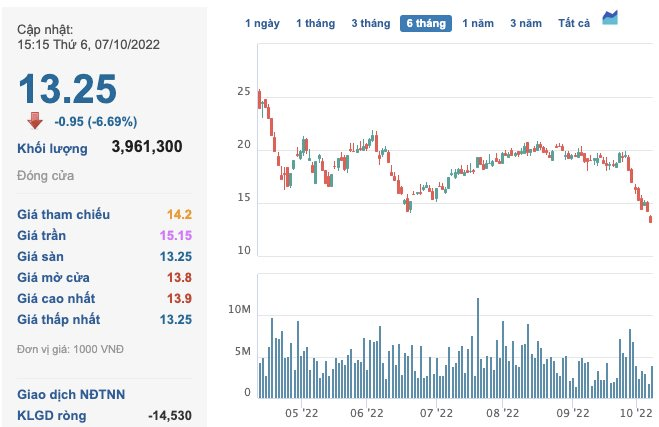Switch chart to 1 tháng range
The image size is (659, 427).
pyautogui.click(x=316, y=22)
